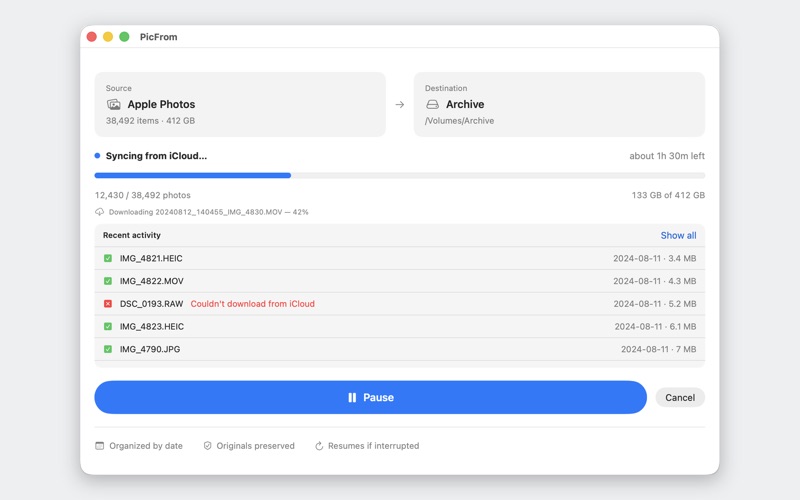Click the '2024-08-11 · 3.4 MB' detail
The height and width of the screenshot is (500, 800).
tap(655, 258)
